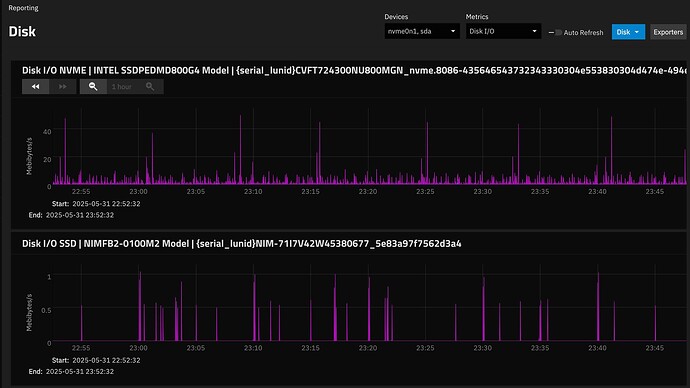Click the 23:40 spike in the SSD chart
Image resolution: width=690 pixels, height=388 pixels.
click(598, 307)
